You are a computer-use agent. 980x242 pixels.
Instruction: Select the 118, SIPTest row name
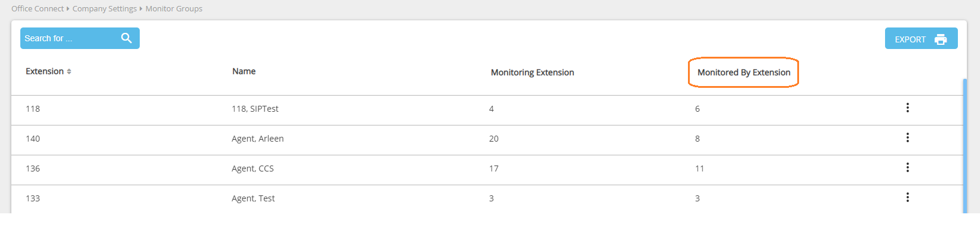pos(255,109)
